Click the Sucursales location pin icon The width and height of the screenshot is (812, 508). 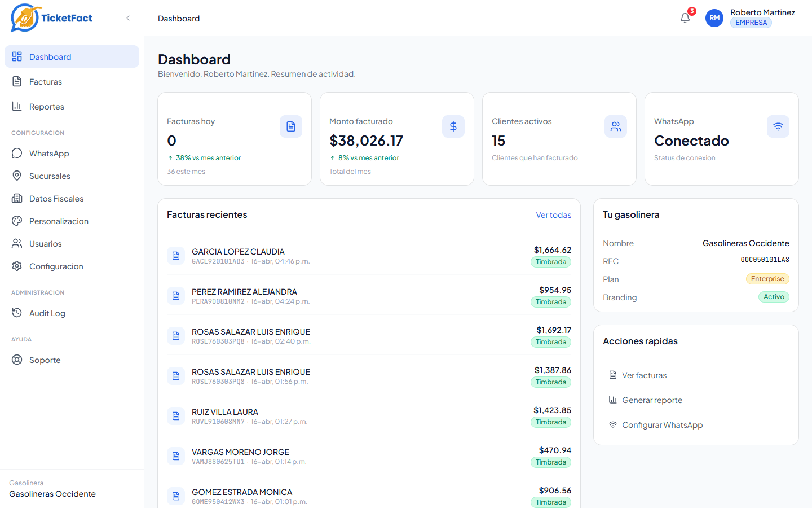(x=17, y=176)
